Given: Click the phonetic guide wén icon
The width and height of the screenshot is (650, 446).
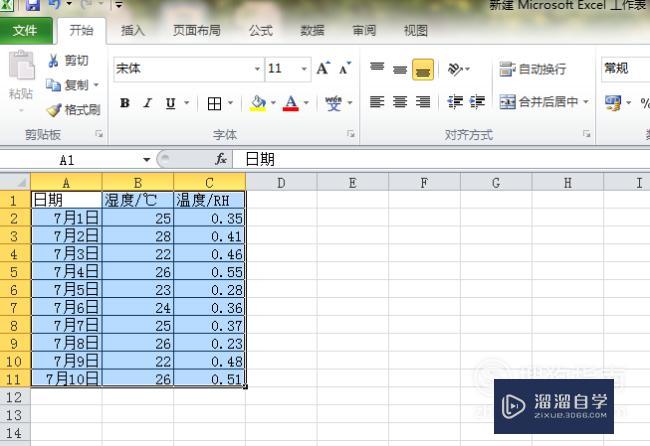Looking at the screenshot, I should (x=333, y=103).
